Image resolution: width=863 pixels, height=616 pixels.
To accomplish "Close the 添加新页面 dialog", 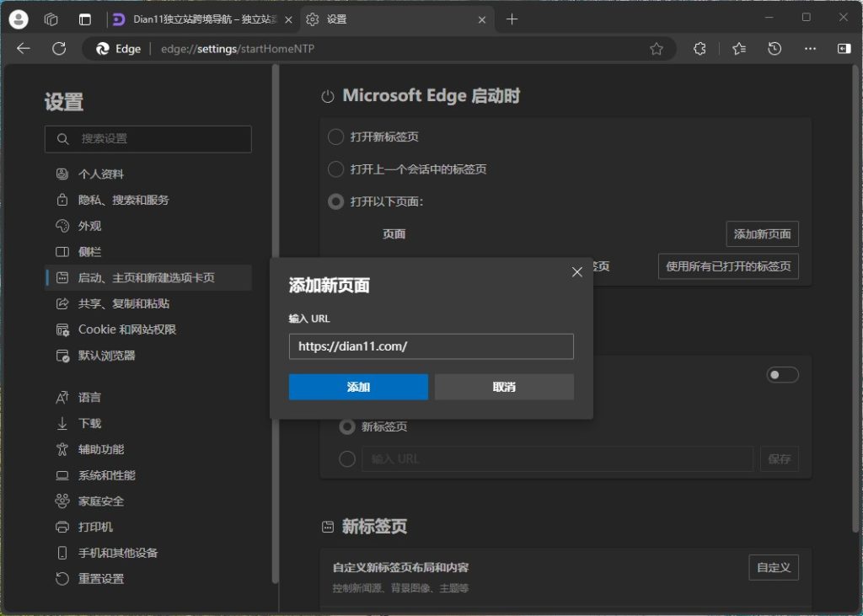I will (x=576, y=272).
